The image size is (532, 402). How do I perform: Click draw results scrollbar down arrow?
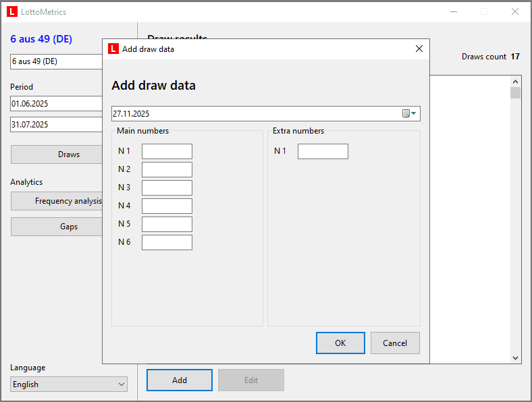(515, 358)
